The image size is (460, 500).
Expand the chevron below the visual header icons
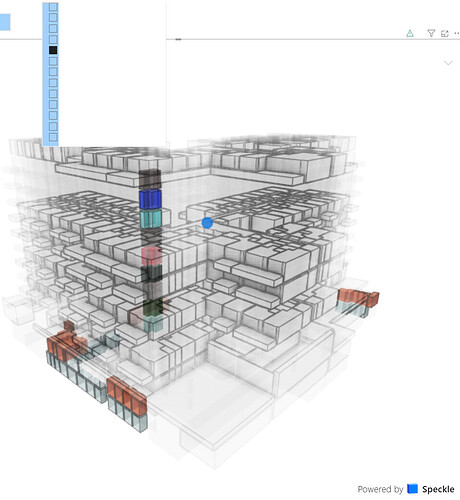pos(448,63)
